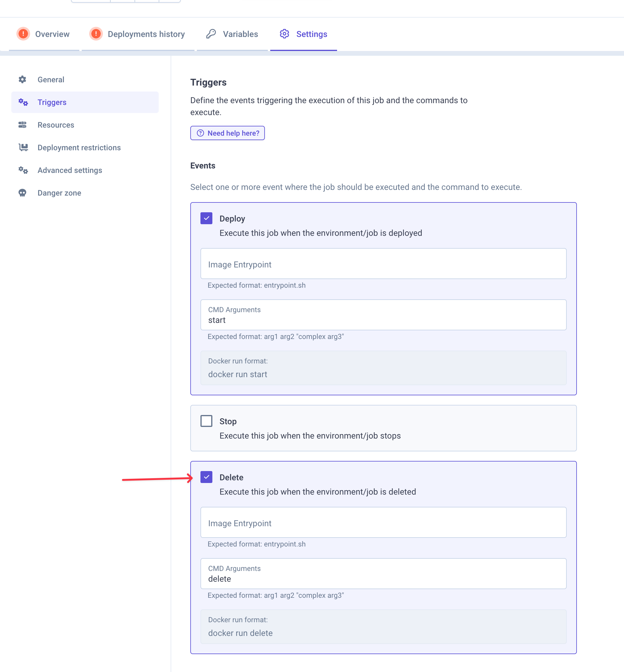Navigate to Danger zone
The width and height of the screenshot is (624, 672).
click(x=85, y=193)
